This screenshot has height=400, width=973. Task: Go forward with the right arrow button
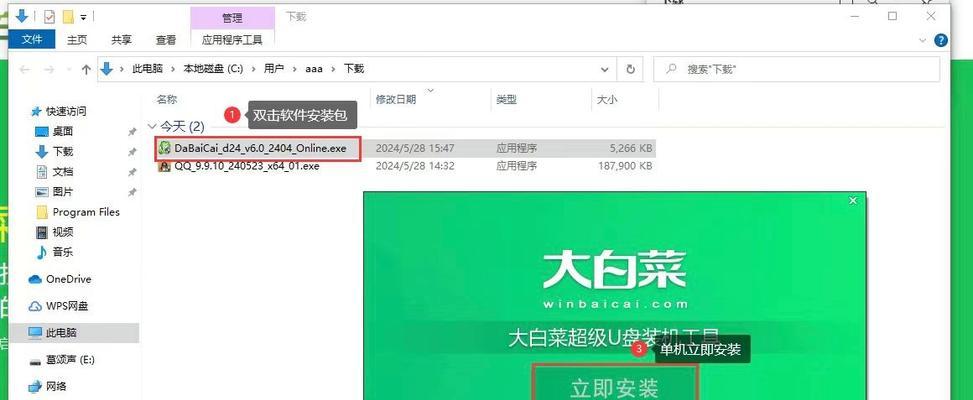(x=48, y=69)
